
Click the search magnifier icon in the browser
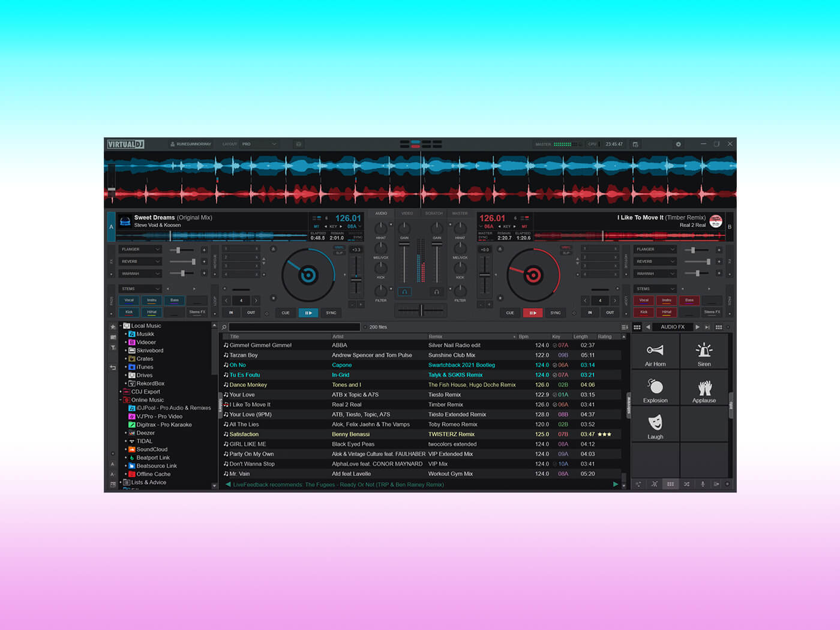click(x=224, y=327)
